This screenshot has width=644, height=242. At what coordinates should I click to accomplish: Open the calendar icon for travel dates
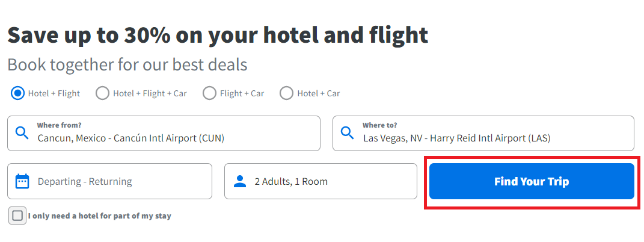click(22, 181)
